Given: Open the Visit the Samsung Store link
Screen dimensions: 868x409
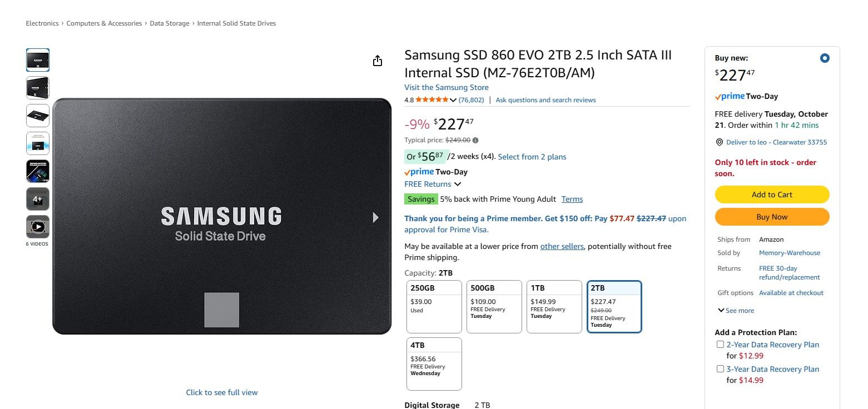Looking at the screenshot, I should (x=446, y=87).
